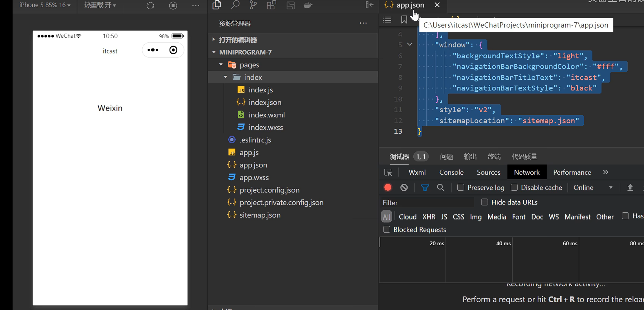Viewport: 644px width, 310px height.
Task: Check the Disable cache checkbox
Action: (514, 188)
